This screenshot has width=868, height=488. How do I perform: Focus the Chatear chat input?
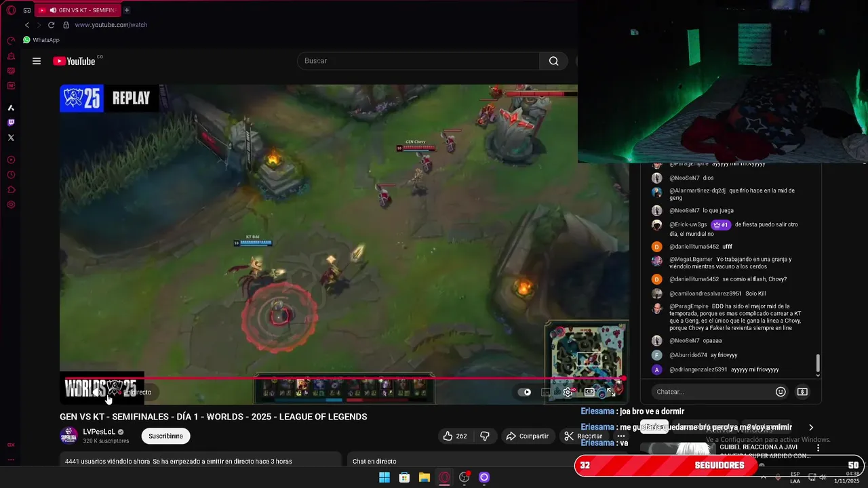[x=712, y=392]
